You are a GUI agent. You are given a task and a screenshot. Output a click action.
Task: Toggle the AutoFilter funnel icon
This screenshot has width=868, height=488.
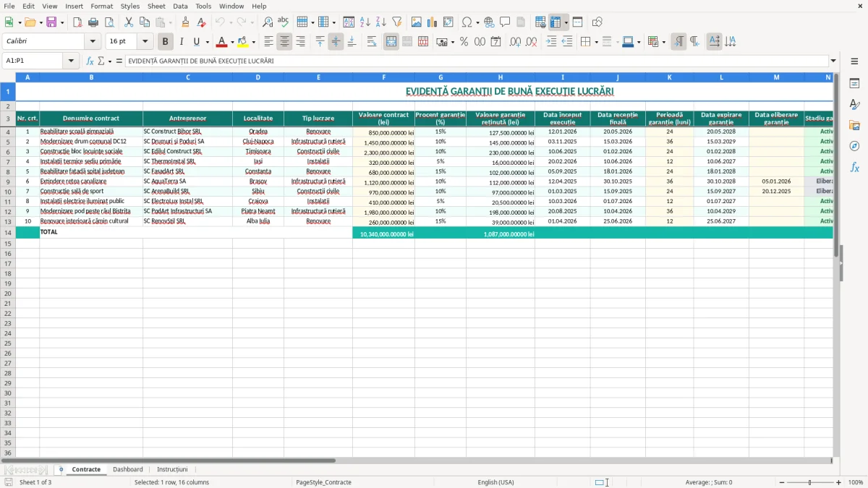click(x=397, y=22)
